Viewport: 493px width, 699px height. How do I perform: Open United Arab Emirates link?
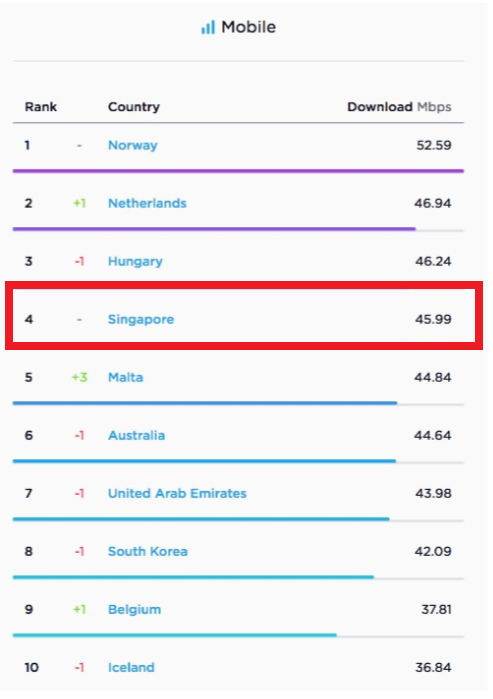coord(177,493)
